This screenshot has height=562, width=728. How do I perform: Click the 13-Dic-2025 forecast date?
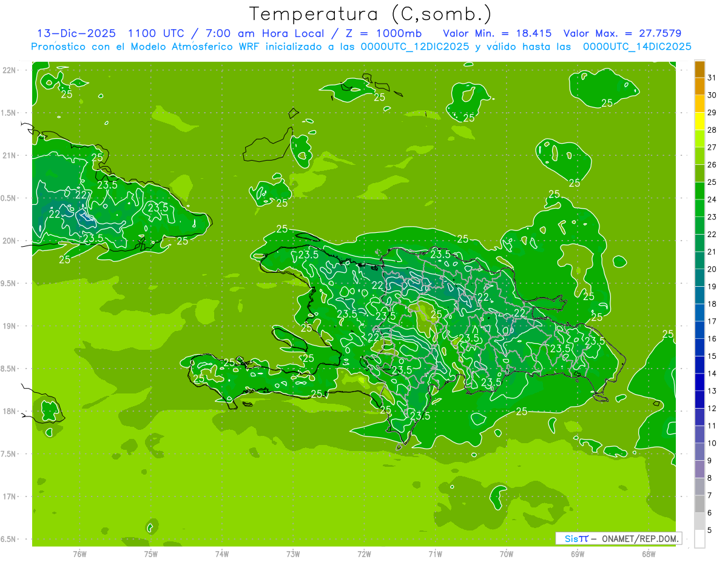tap(76, 33)
